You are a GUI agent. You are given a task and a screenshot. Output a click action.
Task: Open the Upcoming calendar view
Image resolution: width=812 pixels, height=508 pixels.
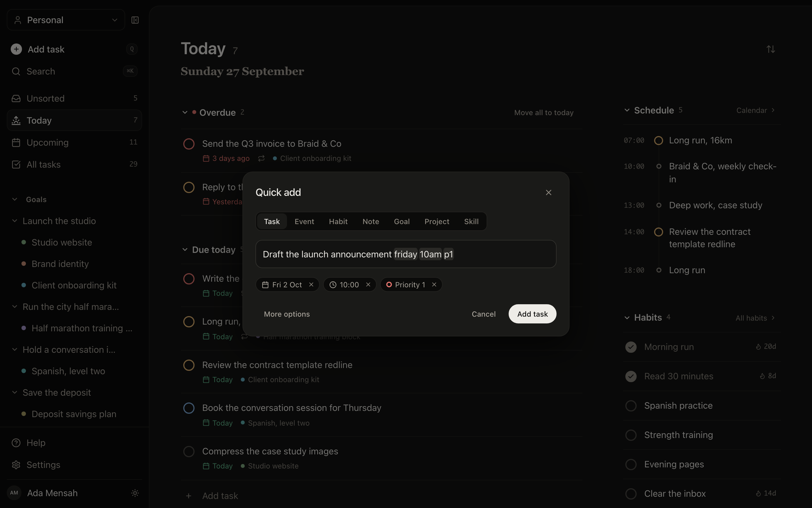(74, 143)
